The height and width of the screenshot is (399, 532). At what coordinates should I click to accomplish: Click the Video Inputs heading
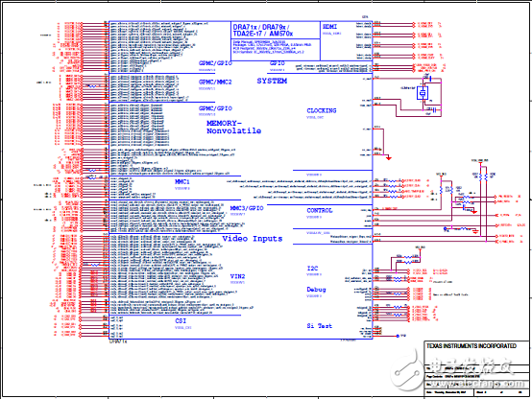click(253, 239)
